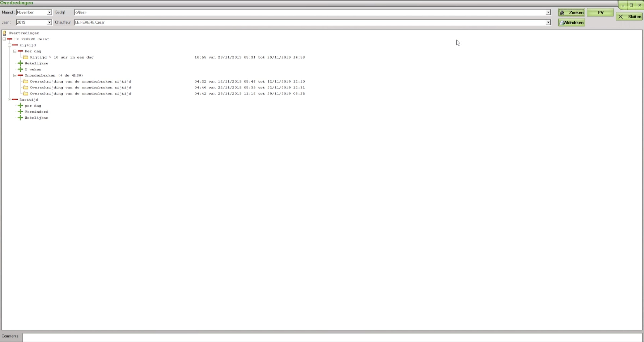644x342 pixels.
Task: Click the Afdrukken (Print) icon button
Action: pos(571,22)
